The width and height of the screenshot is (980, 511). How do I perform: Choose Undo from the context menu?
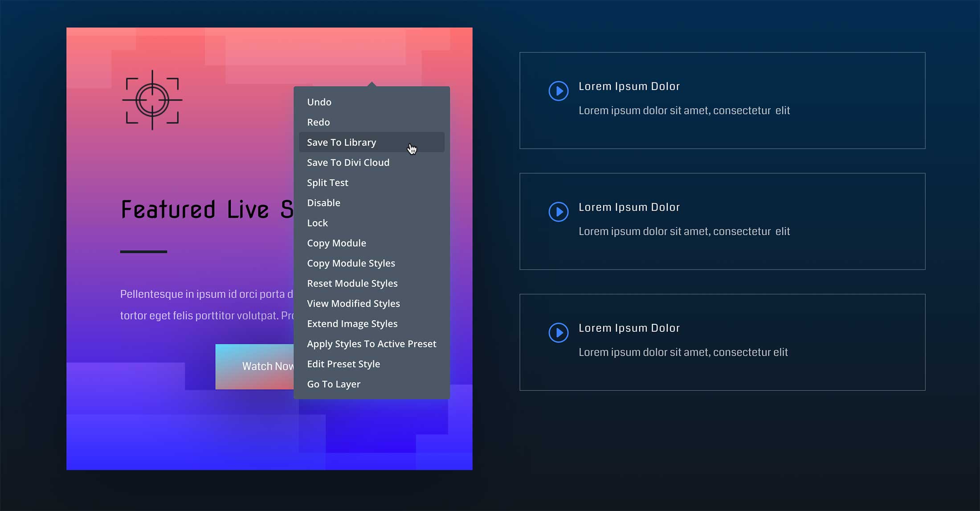319,102
